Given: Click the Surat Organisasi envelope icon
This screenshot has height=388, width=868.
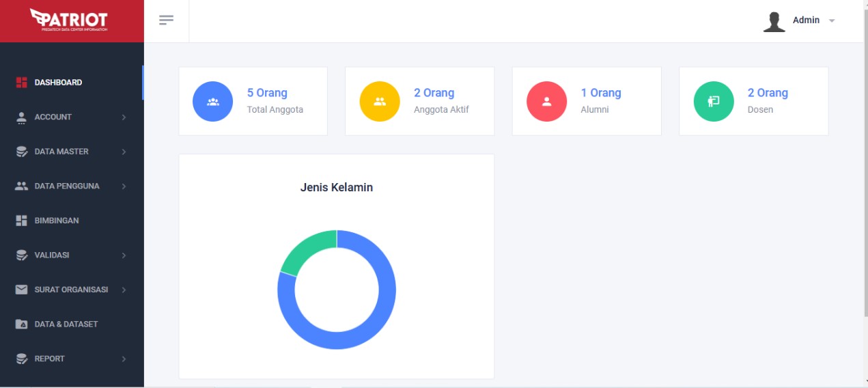Looking at the screenshot, I should click(x=21, y=290).
